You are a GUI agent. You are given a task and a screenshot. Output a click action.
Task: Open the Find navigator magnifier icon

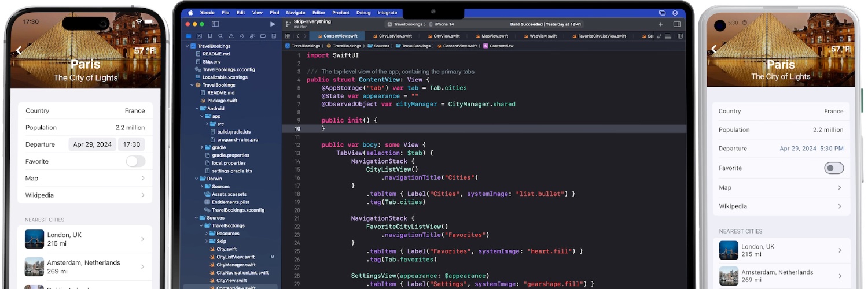tap(220, 36)
